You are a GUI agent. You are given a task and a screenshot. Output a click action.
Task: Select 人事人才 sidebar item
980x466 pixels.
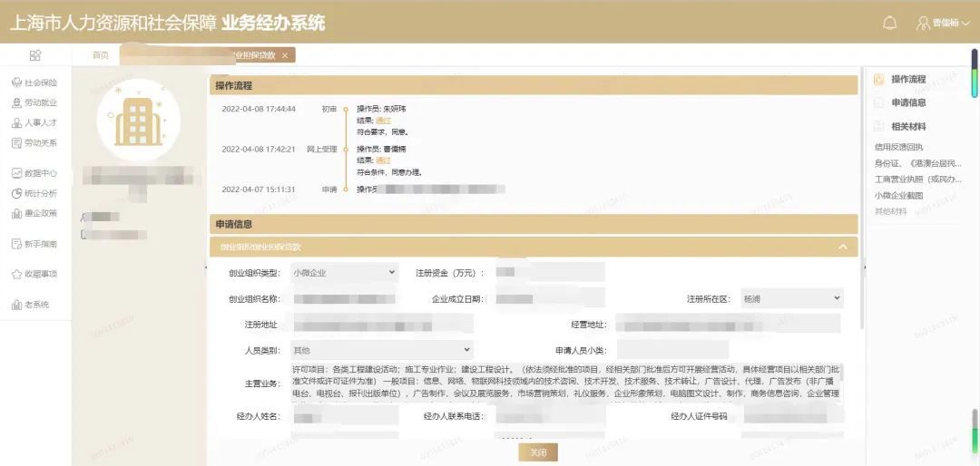pyautogui.click(x=35, y=122)
